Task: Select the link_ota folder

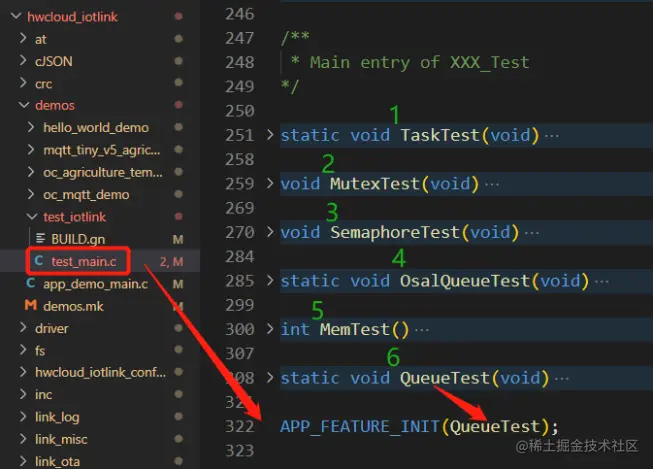Action: [x=58, y=461]
